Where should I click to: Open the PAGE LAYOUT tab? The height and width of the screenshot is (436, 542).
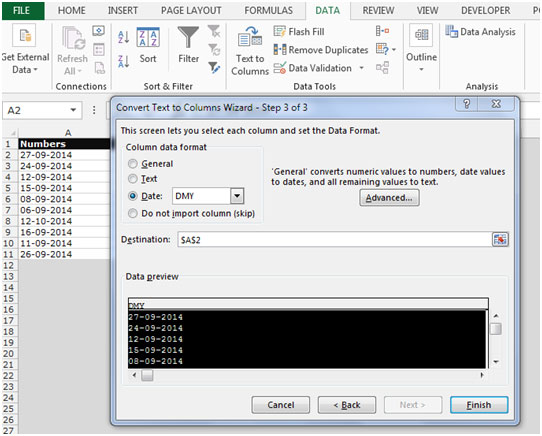click(191, 11)
